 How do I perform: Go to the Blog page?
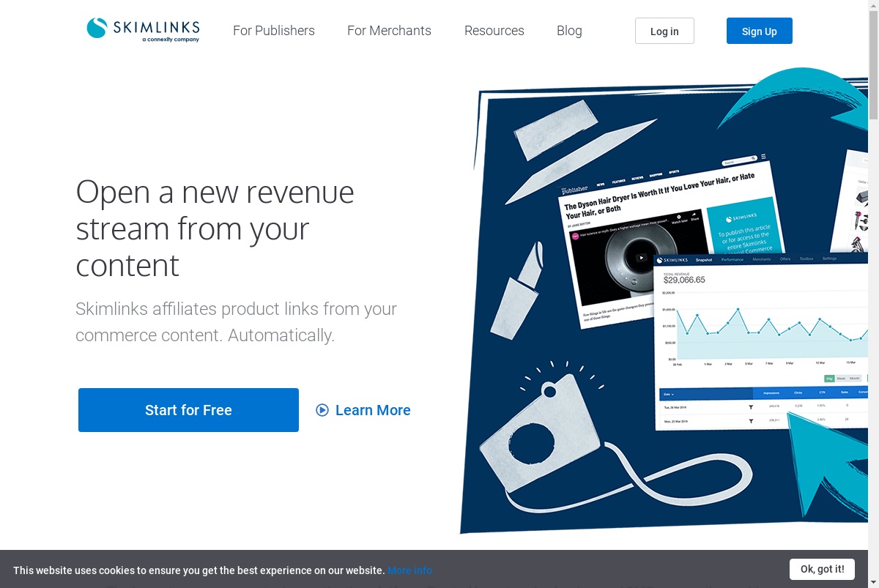point(569,31)
